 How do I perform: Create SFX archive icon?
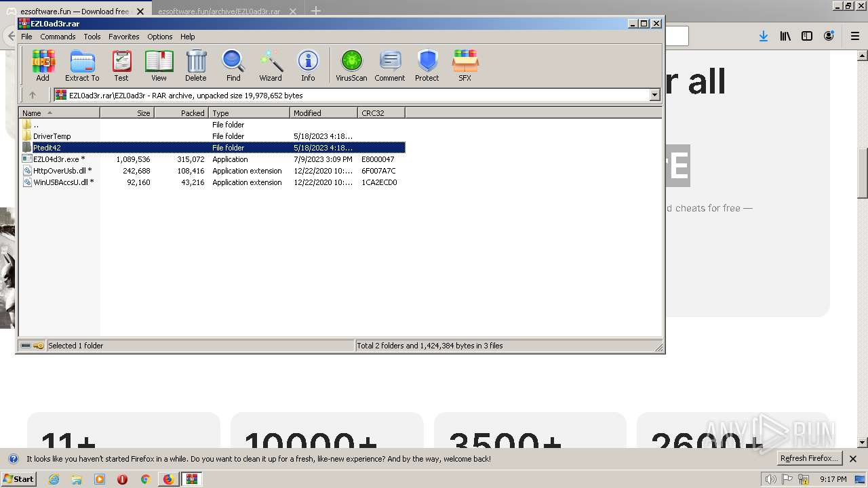[x=465, y=66]
